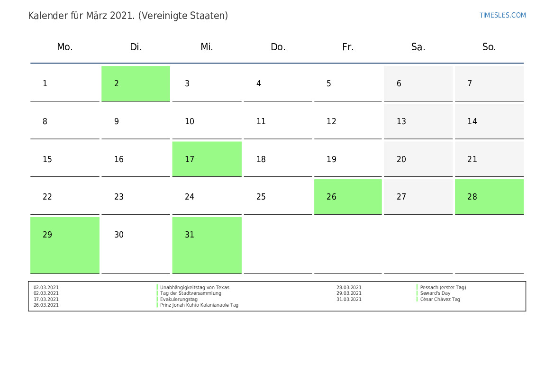Select 'Tag der Stadtversammlung' holiday entry
The image size is (554, 392).
[x=191, y=293]
